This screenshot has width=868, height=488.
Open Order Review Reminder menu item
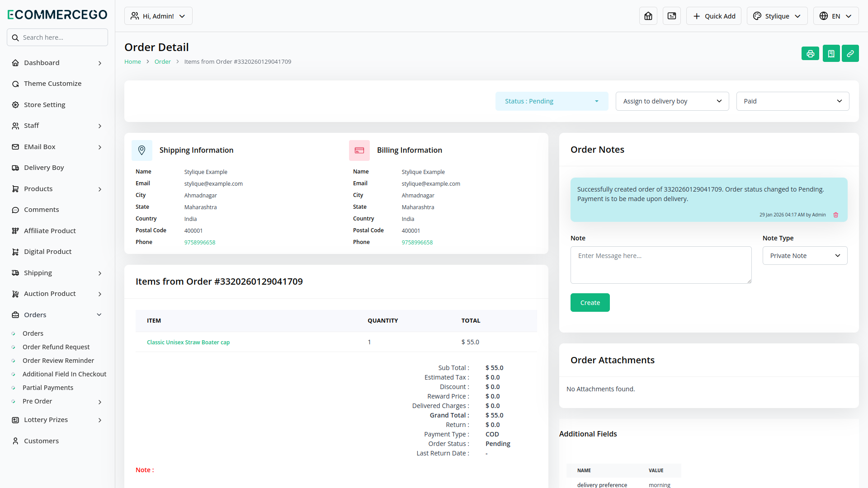(x=58, y=361)
